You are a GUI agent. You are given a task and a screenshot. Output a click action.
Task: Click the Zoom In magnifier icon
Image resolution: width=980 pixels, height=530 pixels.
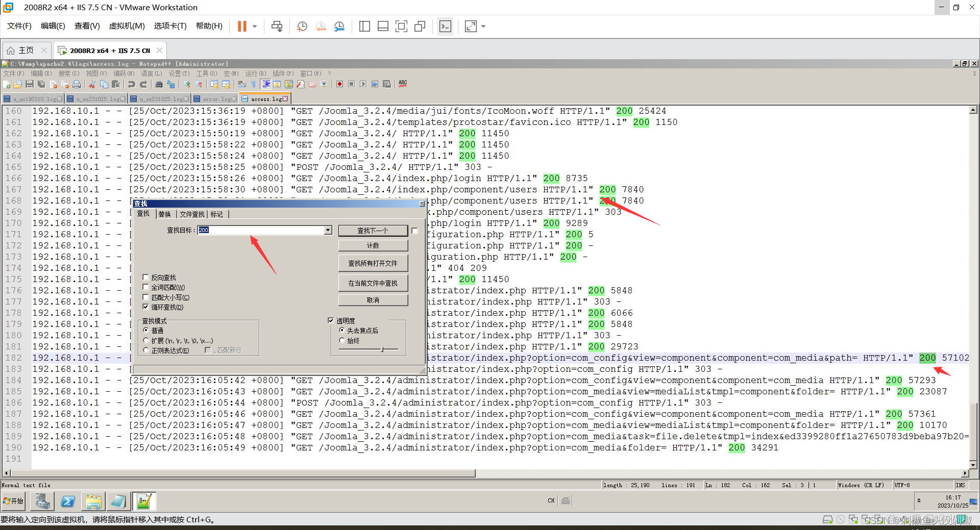point(187,84)
